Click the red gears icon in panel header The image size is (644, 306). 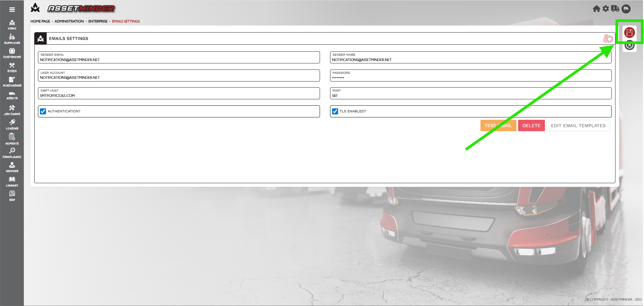coord(608,39)
